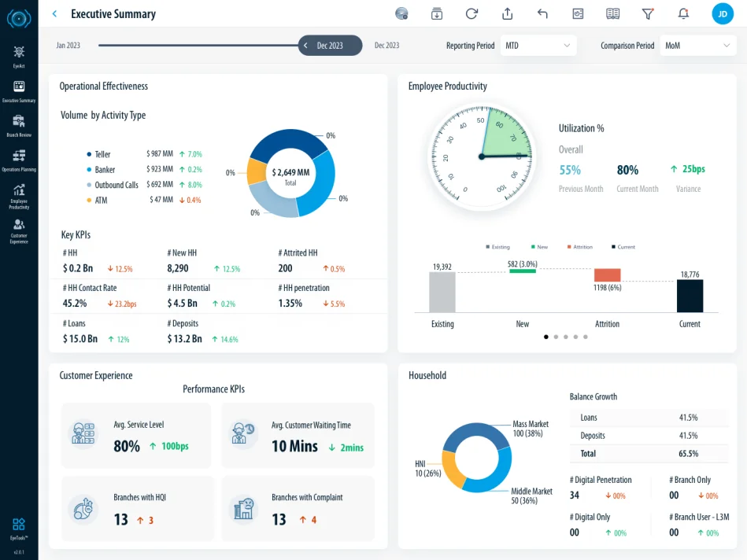Switch to Operations Planning in the sidebar

[19, 158]
